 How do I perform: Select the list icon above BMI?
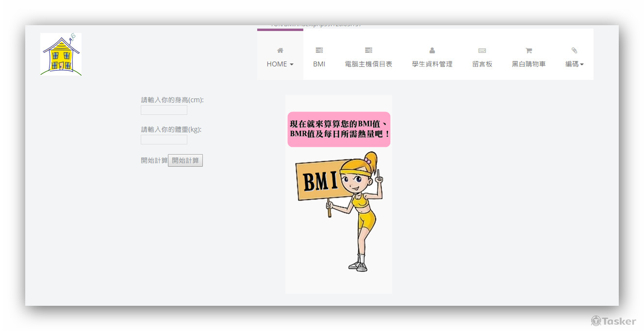[x=319, y=50]
